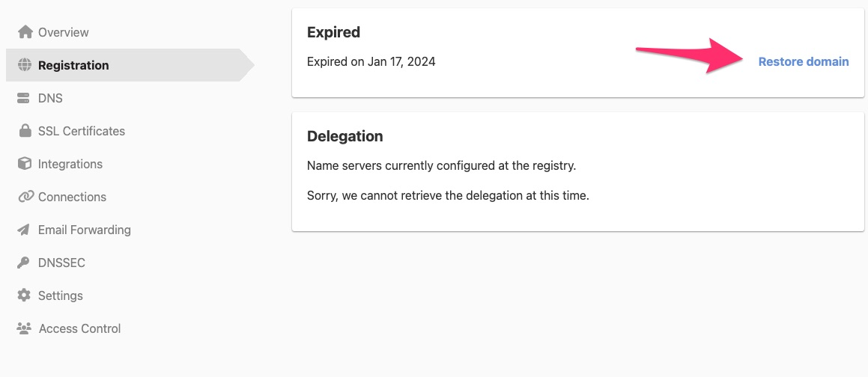Click the paper plane Email Forwarding icon
Screen dimensions: 868x377
[24, 230]
